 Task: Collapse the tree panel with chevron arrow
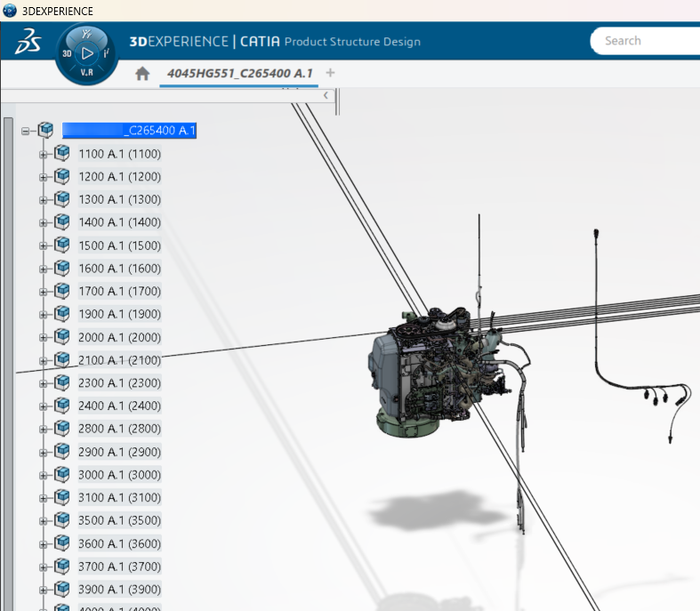point(326,95)
